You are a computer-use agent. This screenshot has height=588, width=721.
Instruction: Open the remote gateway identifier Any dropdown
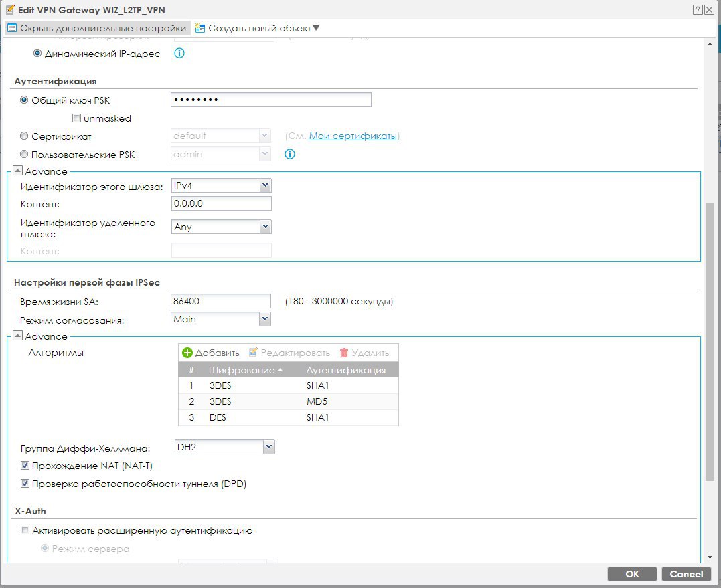265,227
